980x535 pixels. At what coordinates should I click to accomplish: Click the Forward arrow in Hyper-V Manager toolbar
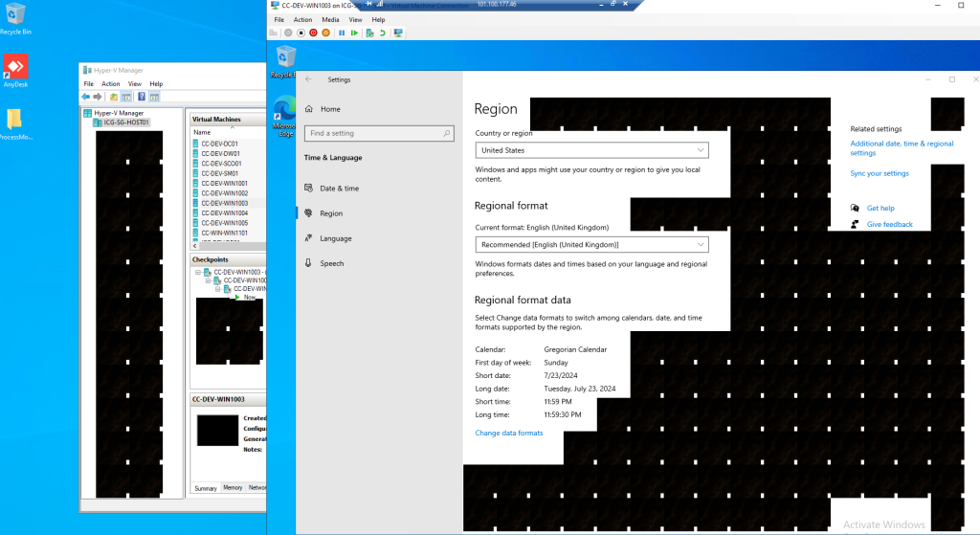(x=98, y=97)
